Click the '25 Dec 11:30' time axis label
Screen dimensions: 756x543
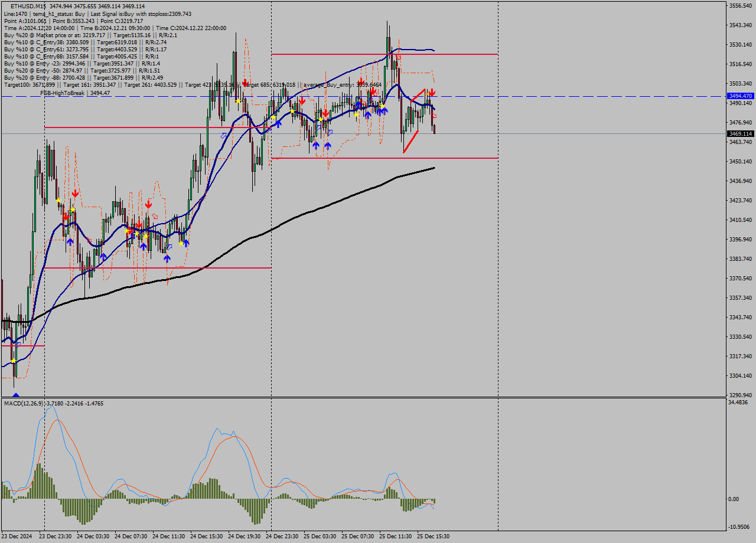tap(395, 537)
